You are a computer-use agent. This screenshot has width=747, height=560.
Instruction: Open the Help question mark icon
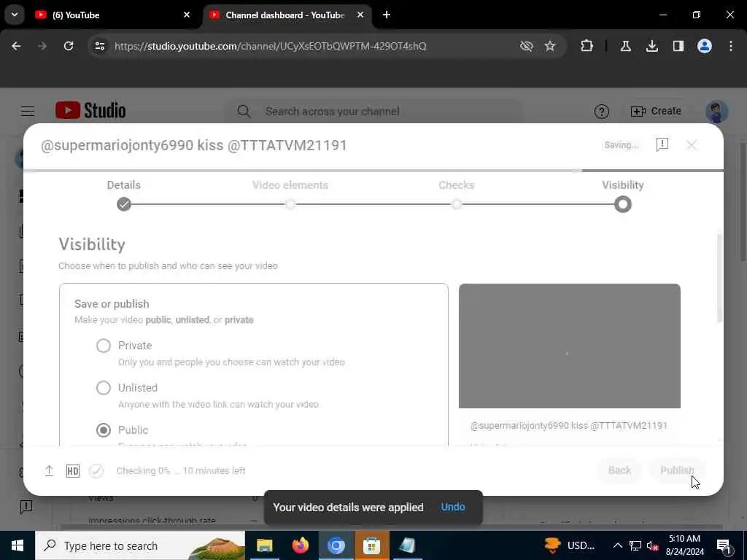pyautogui.click(x=601, y=112)
